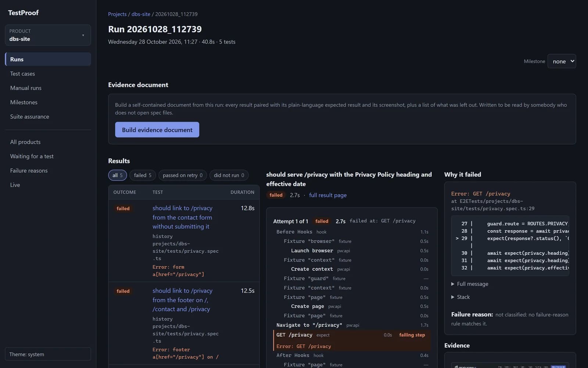Open Test cases in sidebar

pyautogui.click(x=48, y=74)
